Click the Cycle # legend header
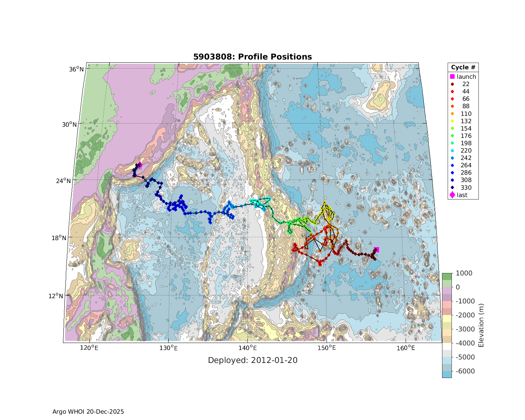 click(x=463, y=68)
